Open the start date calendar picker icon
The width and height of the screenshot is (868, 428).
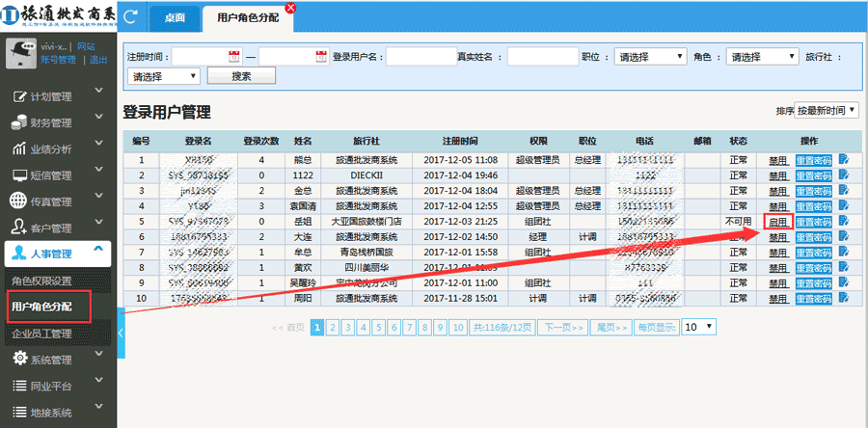pyautogui.click(x=233, y=57)
